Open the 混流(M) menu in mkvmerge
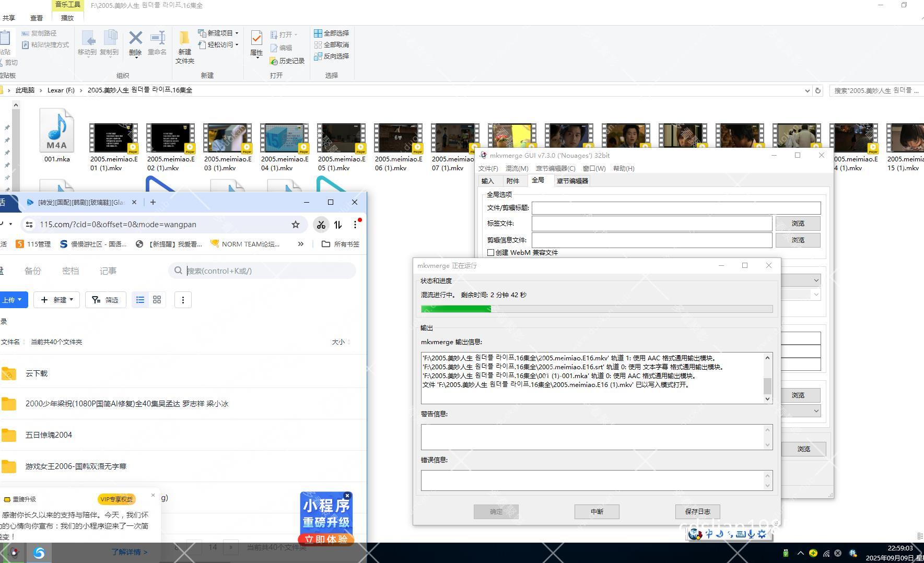The height and width of the screenshot is (563, 924). pos(517,168)
